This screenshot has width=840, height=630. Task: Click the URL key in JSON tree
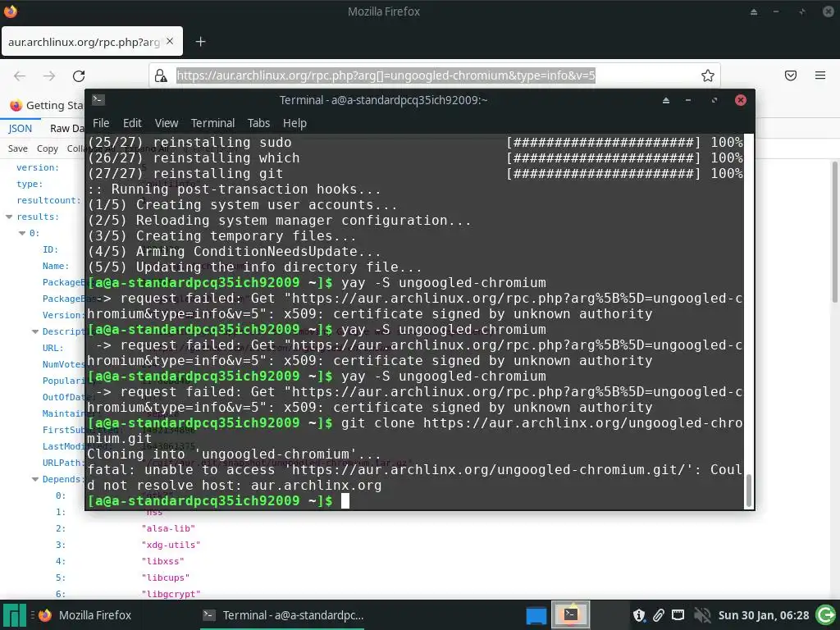[x=53, y=348]
